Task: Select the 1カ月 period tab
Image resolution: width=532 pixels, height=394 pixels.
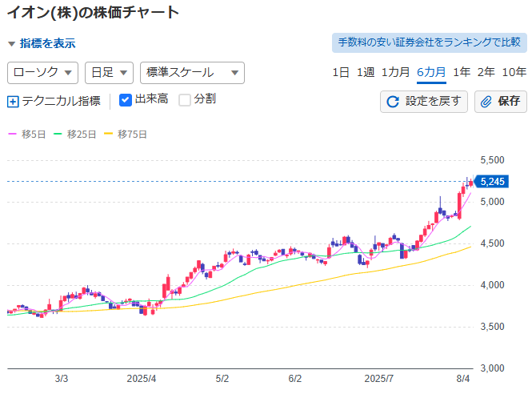Action: (x=396, y=72)
